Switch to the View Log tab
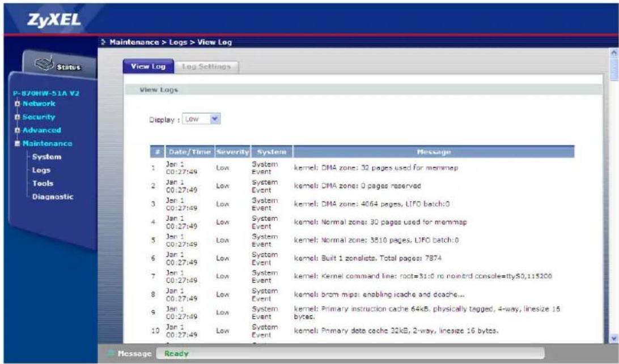Screen dimensions: 619x364 [x=148, y=66]
